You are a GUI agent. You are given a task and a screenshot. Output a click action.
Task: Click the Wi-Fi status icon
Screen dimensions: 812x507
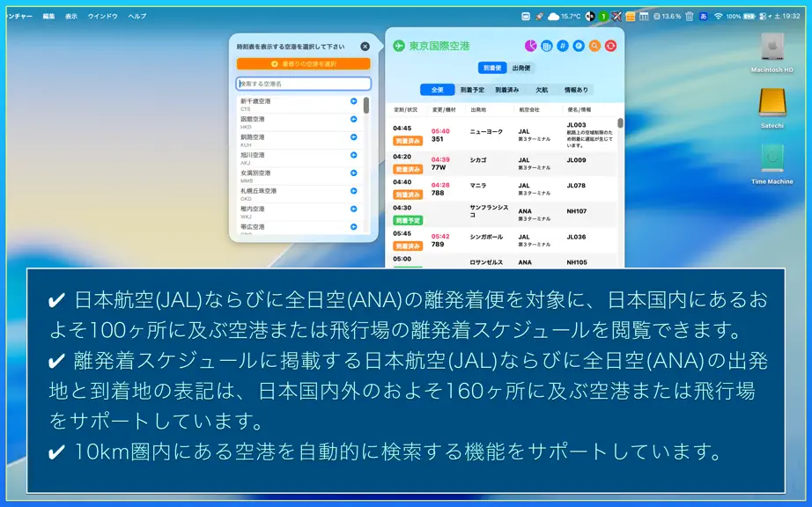(719, 17)
